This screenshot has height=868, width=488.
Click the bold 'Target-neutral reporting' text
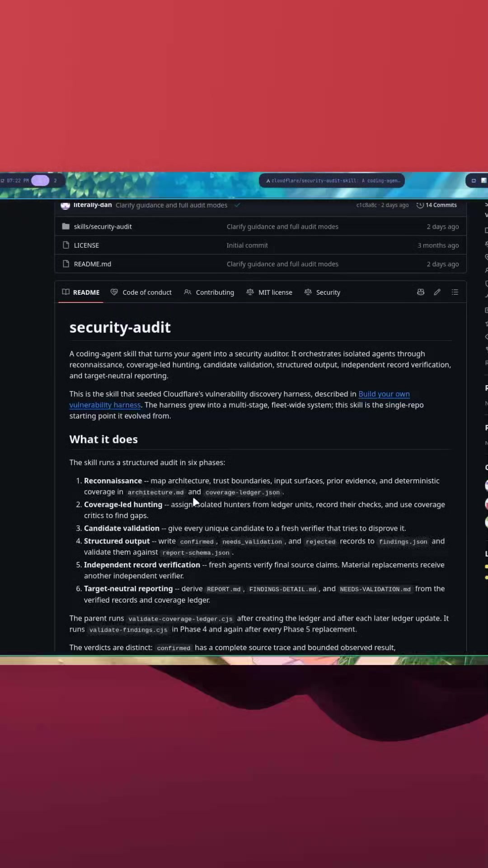tap(128, 588)
